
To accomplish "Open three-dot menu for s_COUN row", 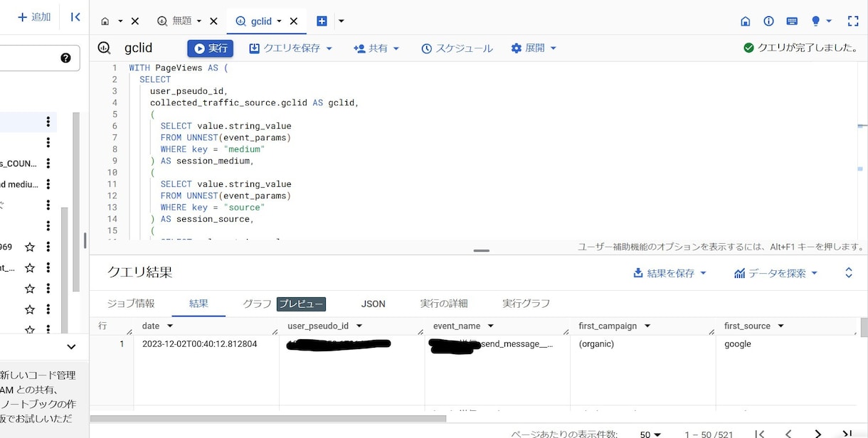I will [x=48, y=164].
